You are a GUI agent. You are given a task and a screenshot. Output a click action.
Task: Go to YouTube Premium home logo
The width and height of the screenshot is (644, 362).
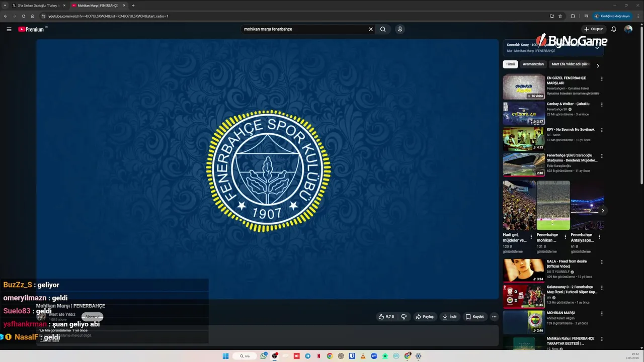(31, 29)
